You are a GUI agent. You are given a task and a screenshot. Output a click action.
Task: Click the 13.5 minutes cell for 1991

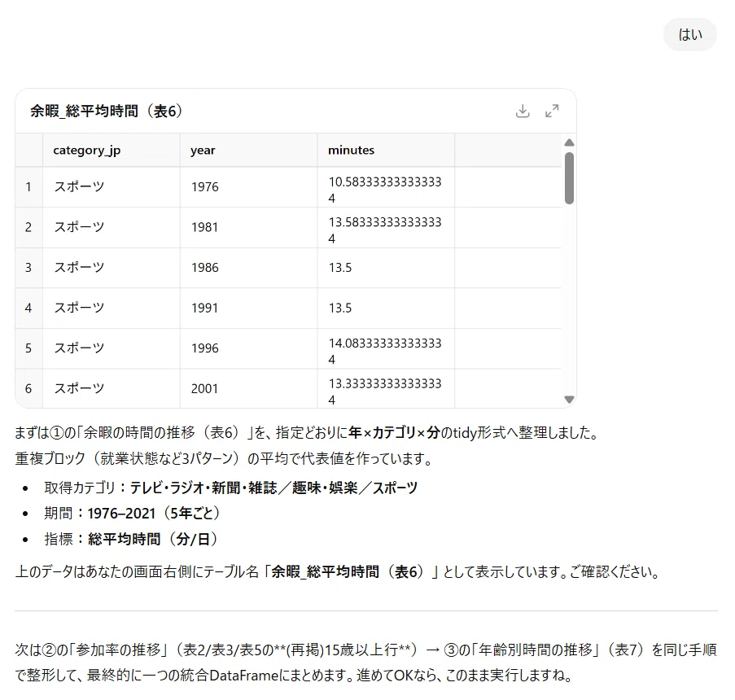pos(386,308)
